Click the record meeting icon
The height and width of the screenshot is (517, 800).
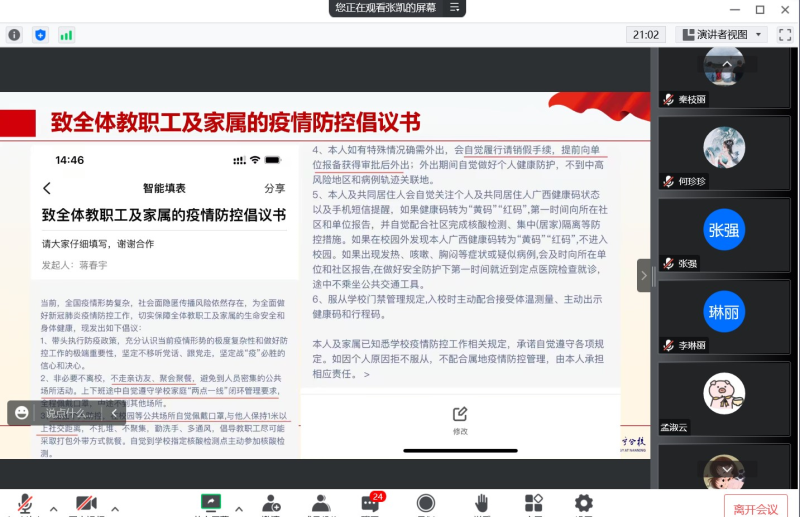pyautogui.click(x=426, y=502)
